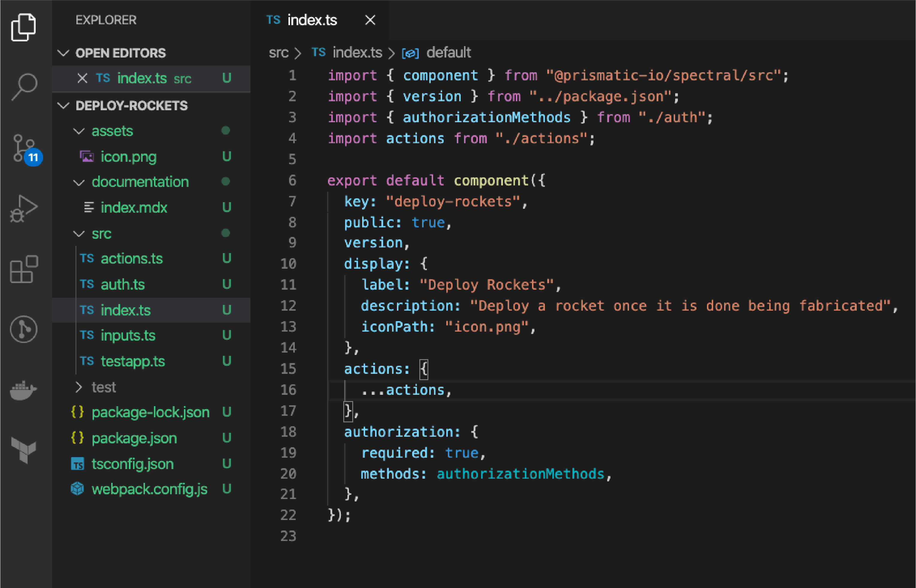
Task: Open the Search view icon
Action: pyautogui.click(x=24, y=87)
